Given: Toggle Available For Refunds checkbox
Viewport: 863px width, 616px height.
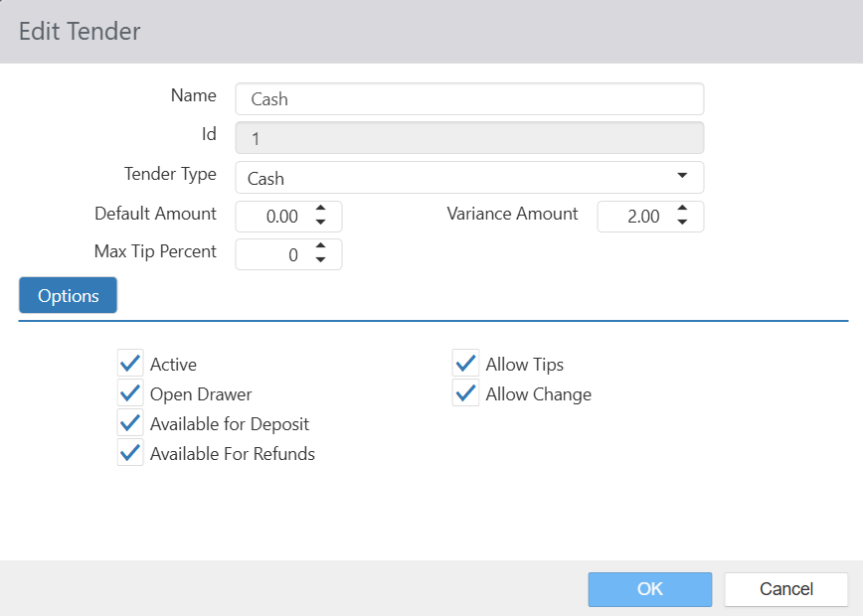Looking at the screenshot, I should coord(130,453).
